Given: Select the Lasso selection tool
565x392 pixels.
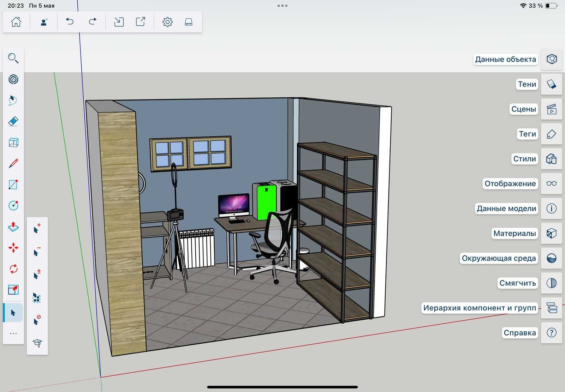Looking at the screenshot, I should [x=13, y=100].
